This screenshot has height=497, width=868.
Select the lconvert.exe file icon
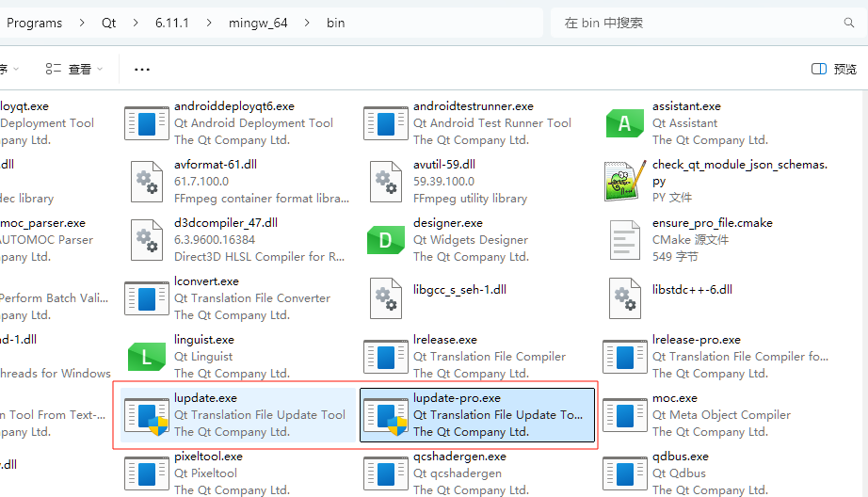pos(147,298)
